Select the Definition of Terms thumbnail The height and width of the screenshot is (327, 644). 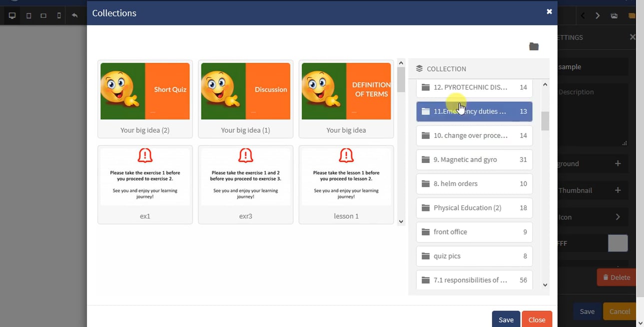point(346,99)
